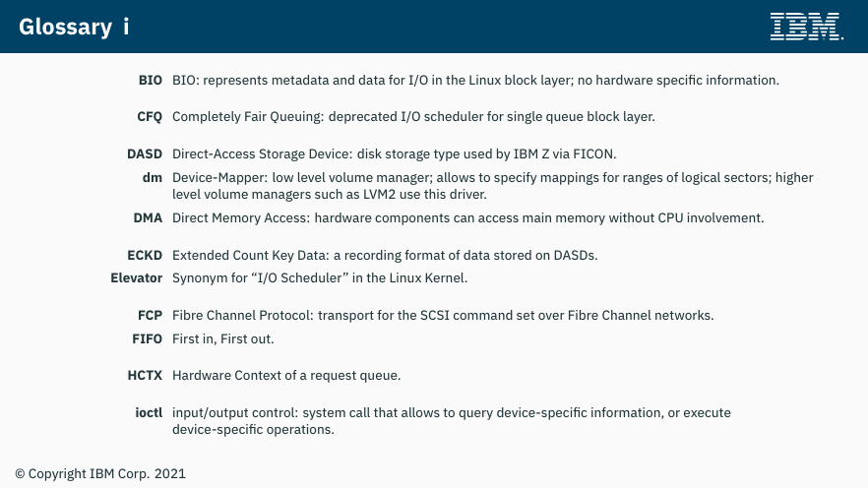Screen dimensions: 868x489
Task: Click the IBM logo in the header
Action: pyautogui.click(x=807, y=27)
